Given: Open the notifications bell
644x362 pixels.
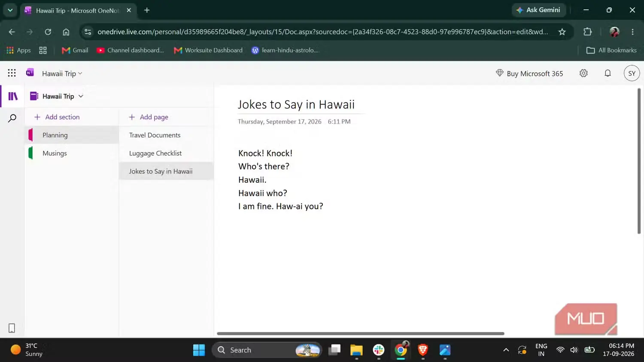Looking at the screenshot, I should point(608,73).
